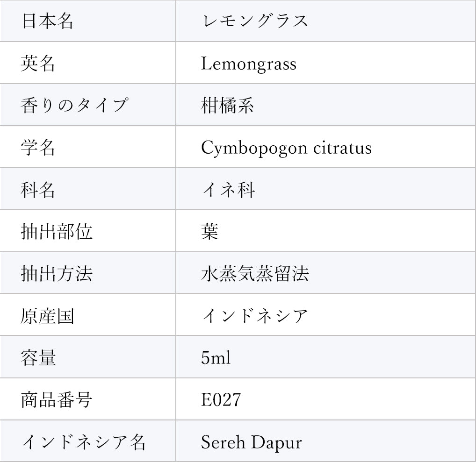Click the インドネシア value in 原産国 row
This screenshot has width=476, height=462.
click(255, 316)
